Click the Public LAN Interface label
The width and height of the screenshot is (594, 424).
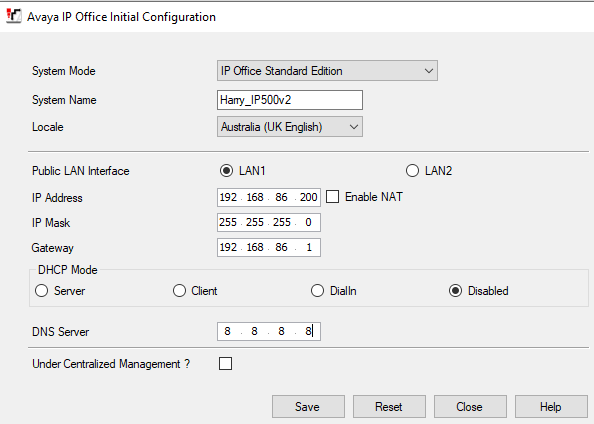81,171
